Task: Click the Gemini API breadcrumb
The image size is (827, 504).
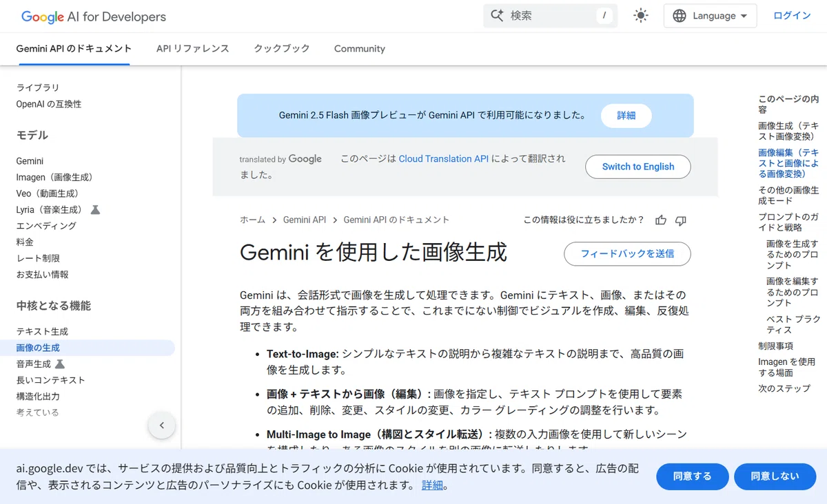Action: click(305, 220)
